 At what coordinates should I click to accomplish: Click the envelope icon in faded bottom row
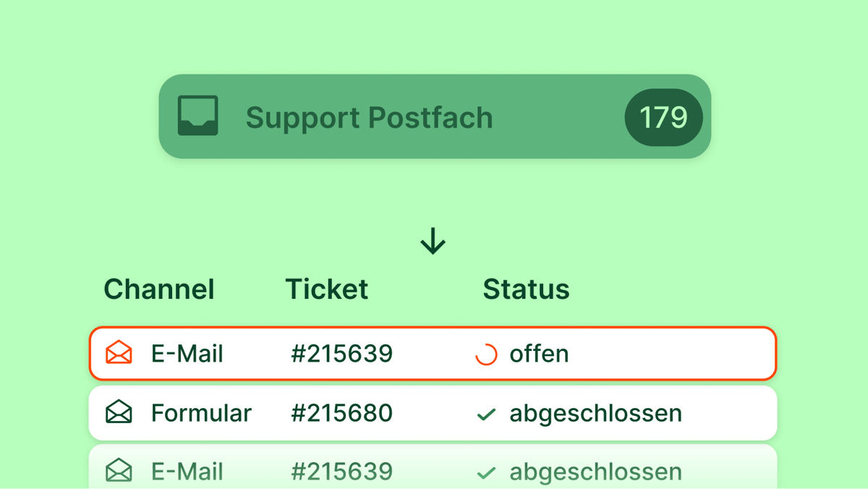click(119, 472)
